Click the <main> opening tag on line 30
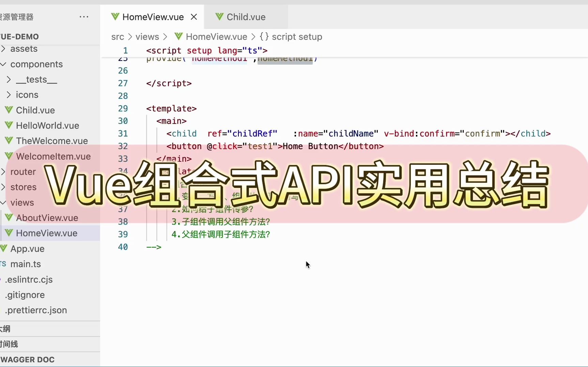Screen dimensions: 588x367 pos(171,121)
